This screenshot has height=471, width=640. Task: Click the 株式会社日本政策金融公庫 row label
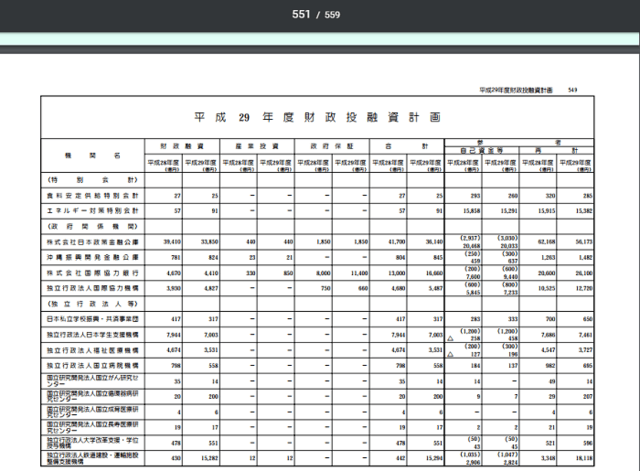tap(93, 242)
